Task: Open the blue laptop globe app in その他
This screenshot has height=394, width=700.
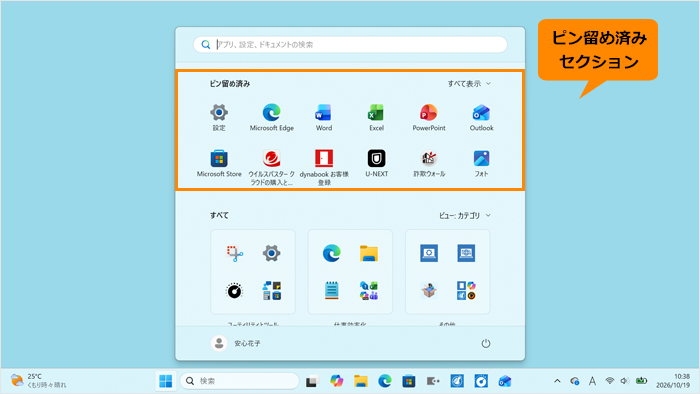Action: [x=466, y=253]
